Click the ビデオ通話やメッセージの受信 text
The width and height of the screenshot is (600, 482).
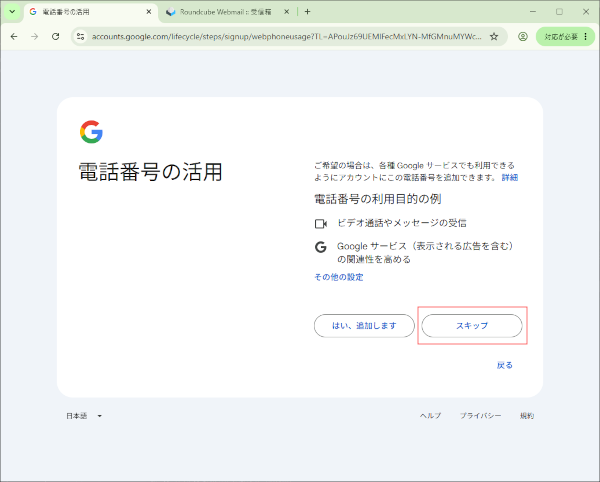pos(402,223)
